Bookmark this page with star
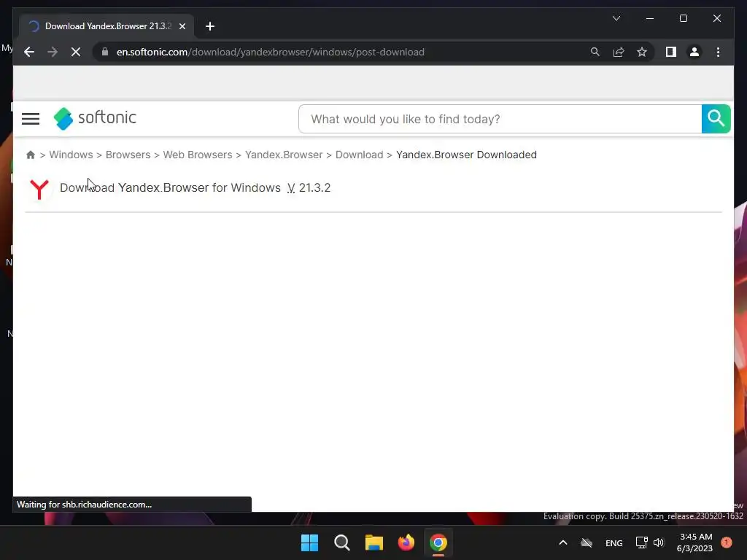747x560 pixels. tap(642, 52)
